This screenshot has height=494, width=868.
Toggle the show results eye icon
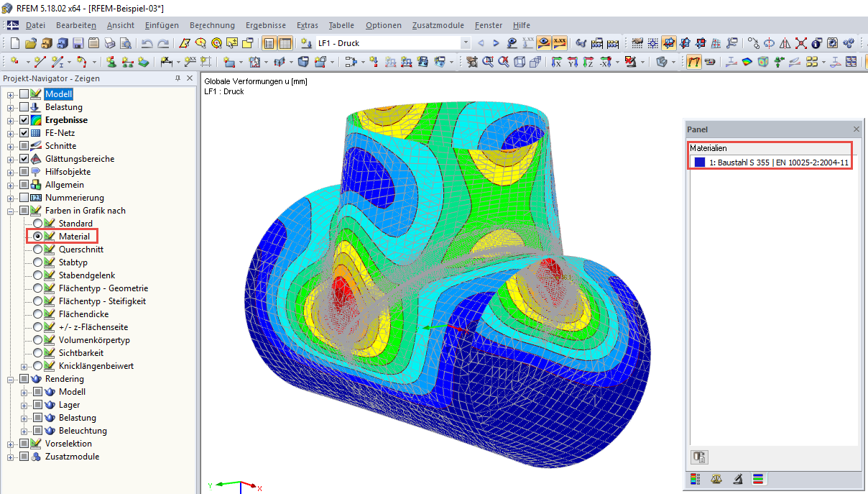coord(543,43)
